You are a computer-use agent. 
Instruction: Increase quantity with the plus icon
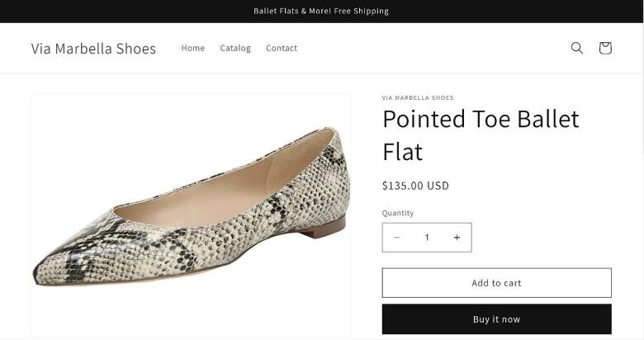[457, 238]
